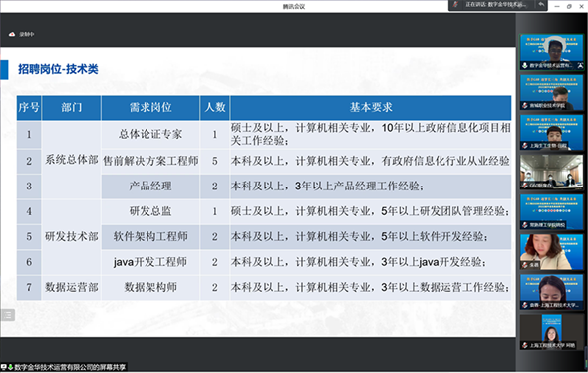Screen dimensions: 588x373
Task: Click the 软件架构工程师 table cell
Action: (x=150, y=236)
